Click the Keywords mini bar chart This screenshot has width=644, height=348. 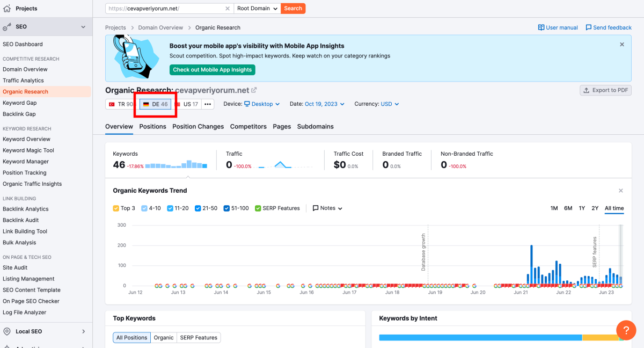pos(176,164)
